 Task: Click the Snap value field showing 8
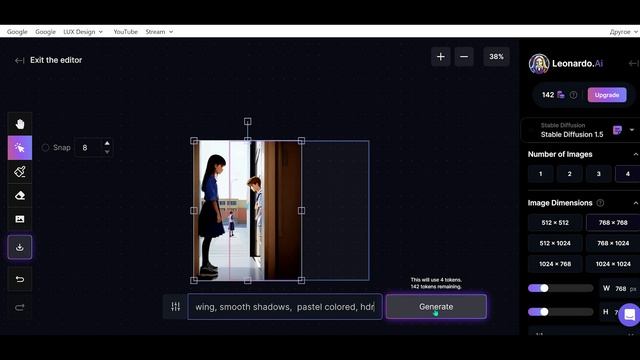tap(89, 147)
